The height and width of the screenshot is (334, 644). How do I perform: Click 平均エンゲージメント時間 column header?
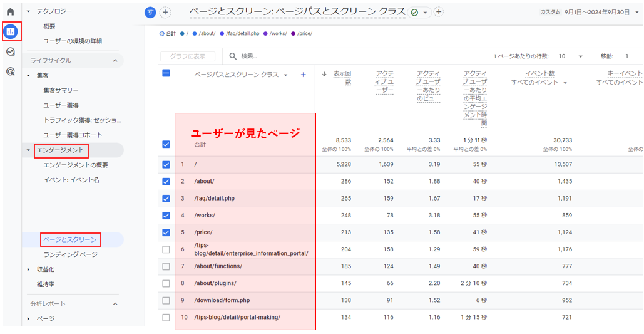pos(475,98)
